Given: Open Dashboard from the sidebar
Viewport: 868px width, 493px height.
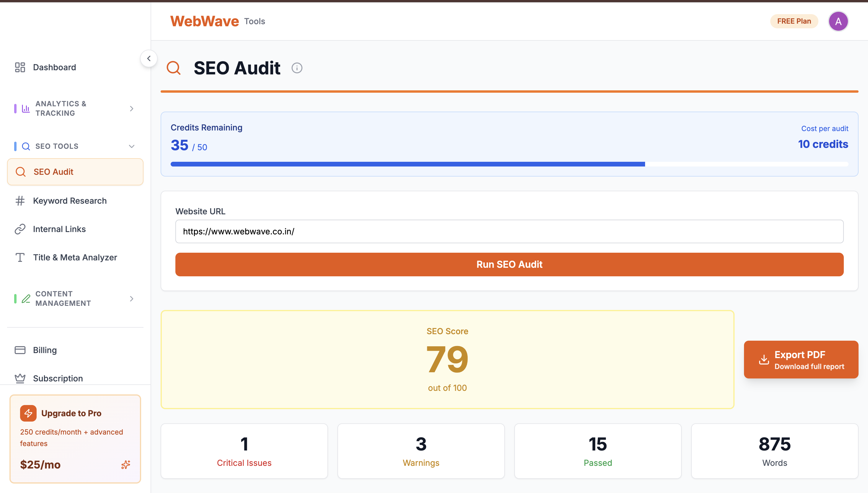Looking at the screenshot, I should pyautogui.click(x=54, y=67).
